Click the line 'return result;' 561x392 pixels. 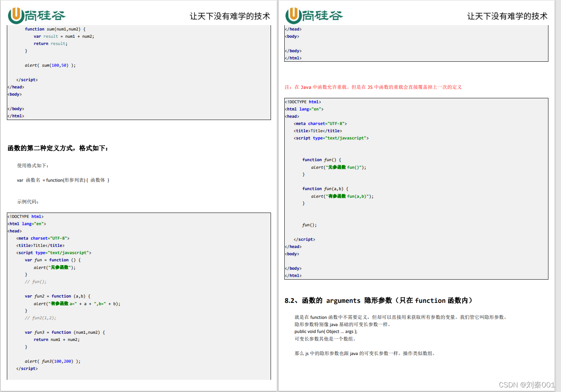50,43
